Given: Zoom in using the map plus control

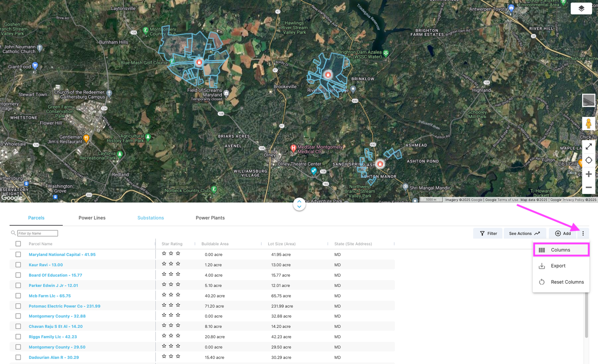Looking at the screenshot, I should (588, 174).
